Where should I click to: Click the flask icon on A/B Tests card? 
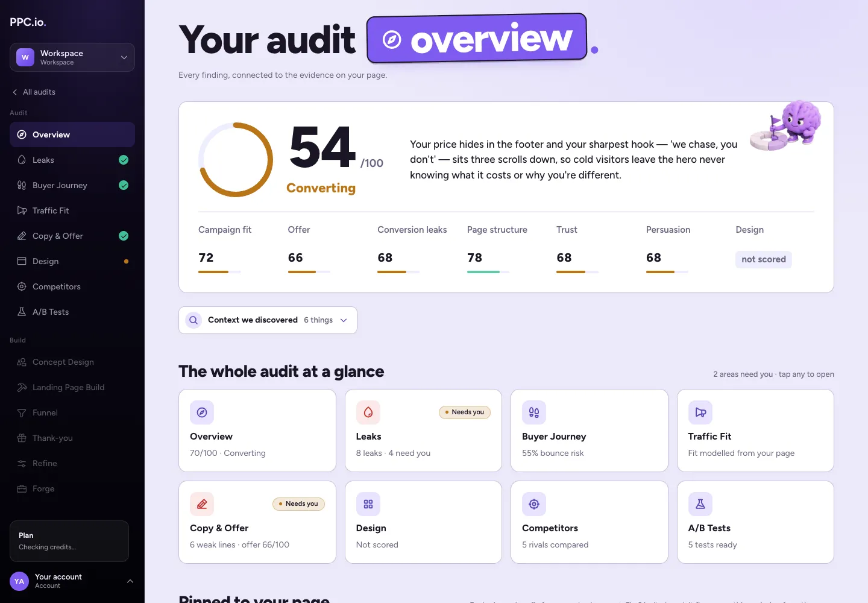(x=700, y=504)
